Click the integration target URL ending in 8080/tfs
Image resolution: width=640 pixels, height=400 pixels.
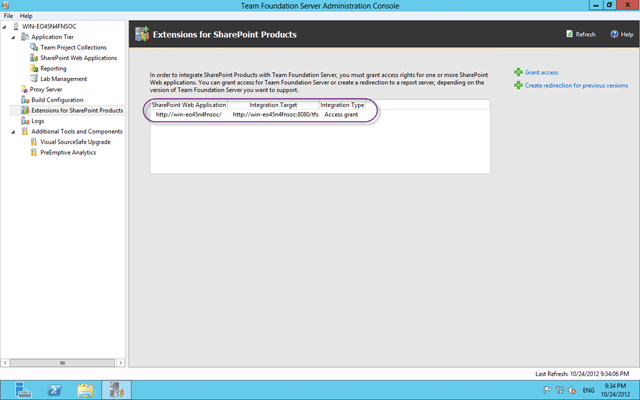point(276,115)
